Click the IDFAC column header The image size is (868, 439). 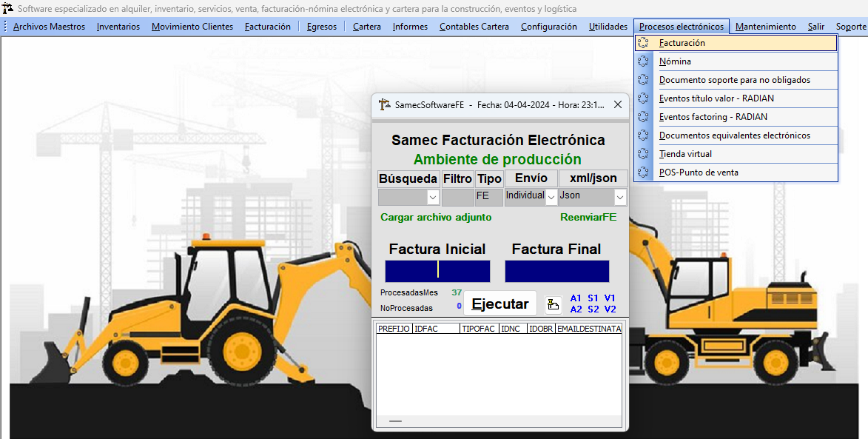(x=436, y=329)
